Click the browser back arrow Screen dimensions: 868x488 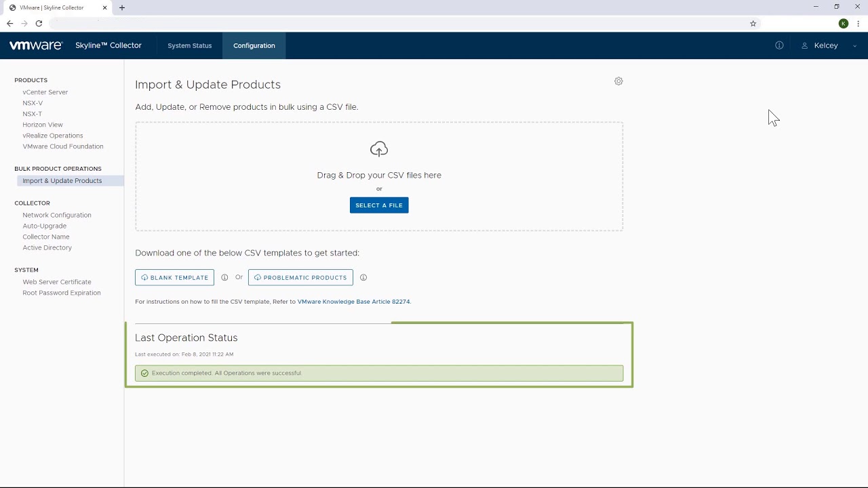9,24
